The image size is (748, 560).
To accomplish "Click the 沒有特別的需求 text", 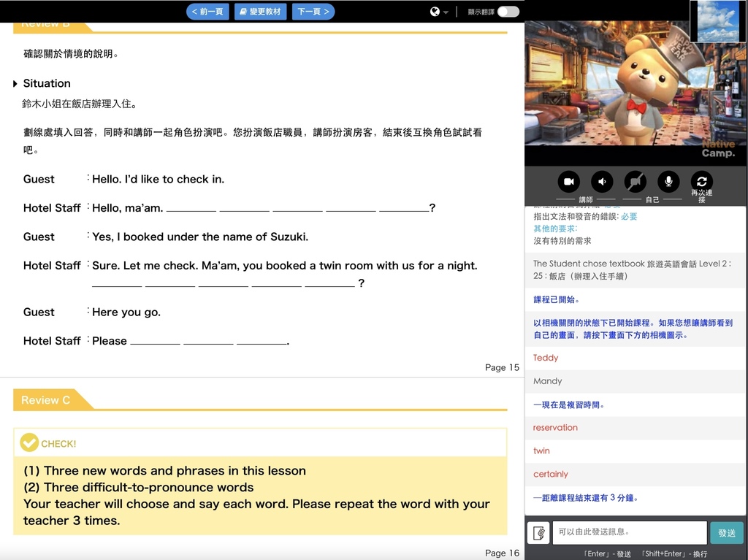I will point(562,241).
